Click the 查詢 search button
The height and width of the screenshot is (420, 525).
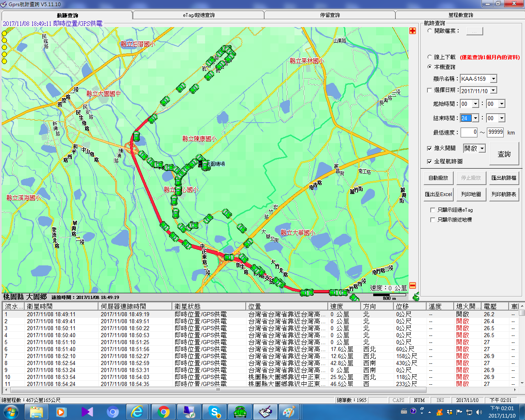(504, 154)
